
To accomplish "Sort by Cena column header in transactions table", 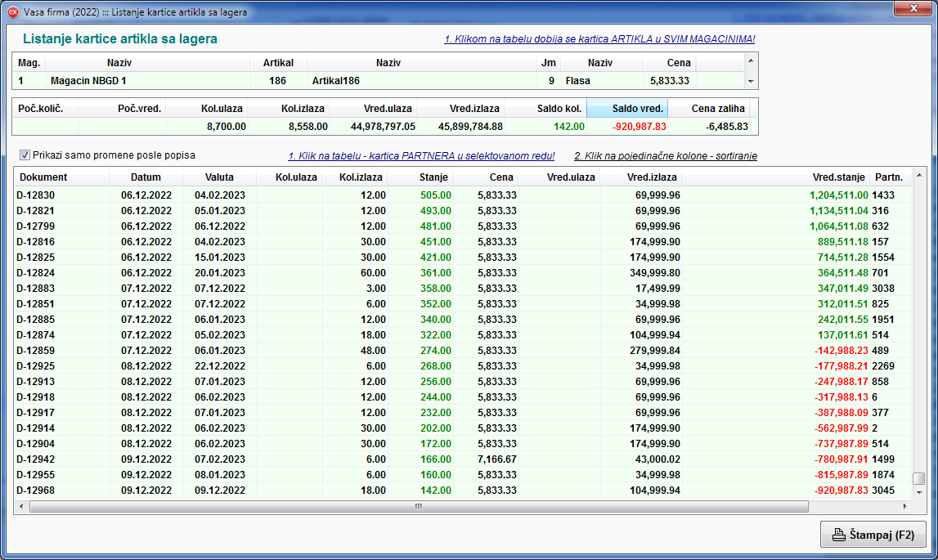I will click(486, 177).
